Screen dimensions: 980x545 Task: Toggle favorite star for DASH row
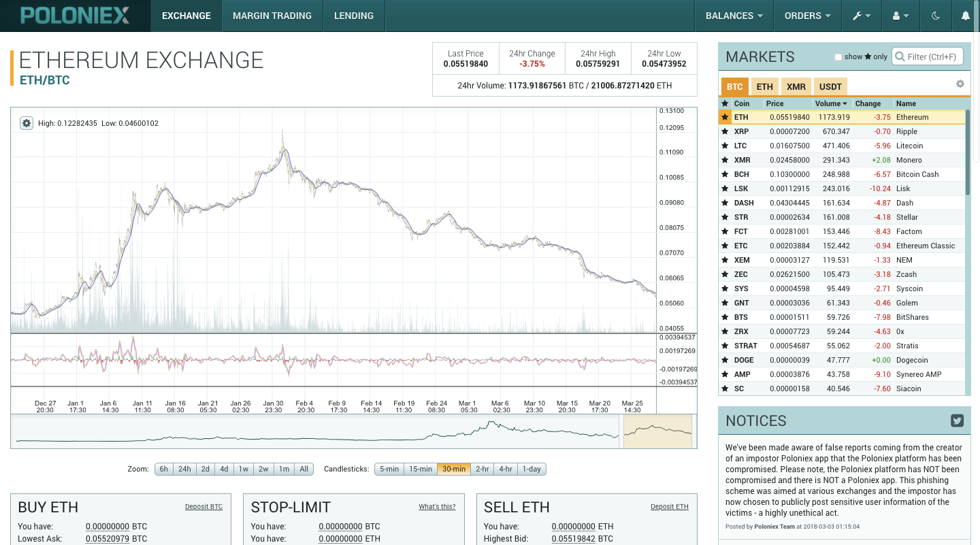point(725,203)
